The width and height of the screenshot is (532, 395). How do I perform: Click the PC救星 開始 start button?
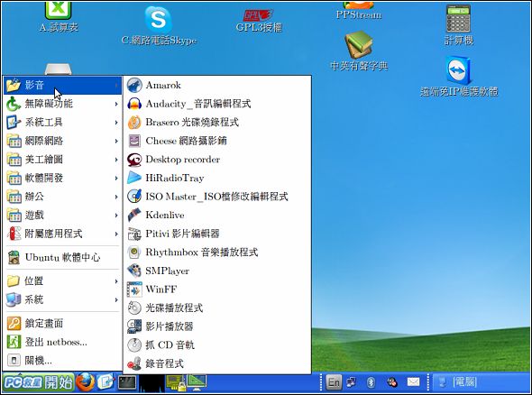38,382
